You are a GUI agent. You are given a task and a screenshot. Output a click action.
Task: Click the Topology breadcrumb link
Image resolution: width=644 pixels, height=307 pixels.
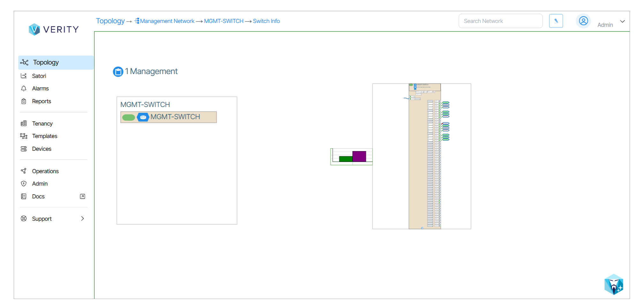tap(110, 21)
